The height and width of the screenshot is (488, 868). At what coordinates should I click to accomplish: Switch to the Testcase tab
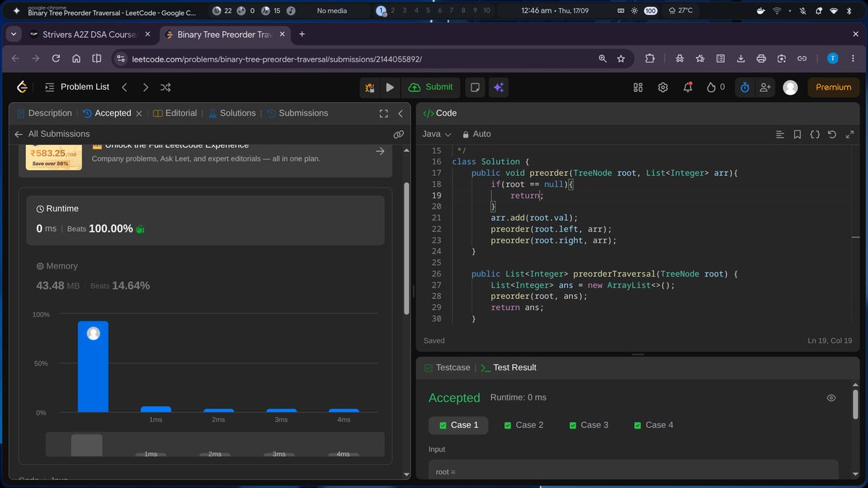[447, 367]
